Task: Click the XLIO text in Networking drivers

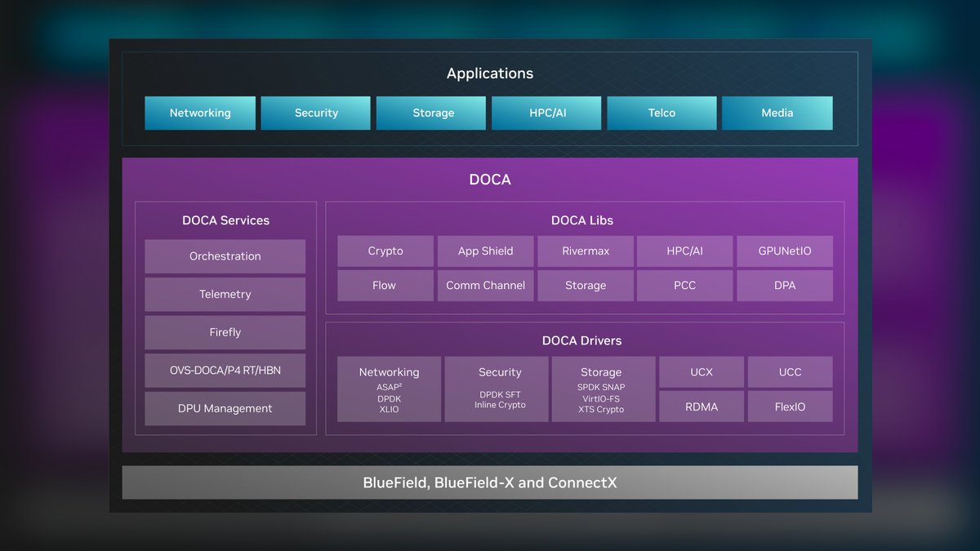Action: pos(390,410)
